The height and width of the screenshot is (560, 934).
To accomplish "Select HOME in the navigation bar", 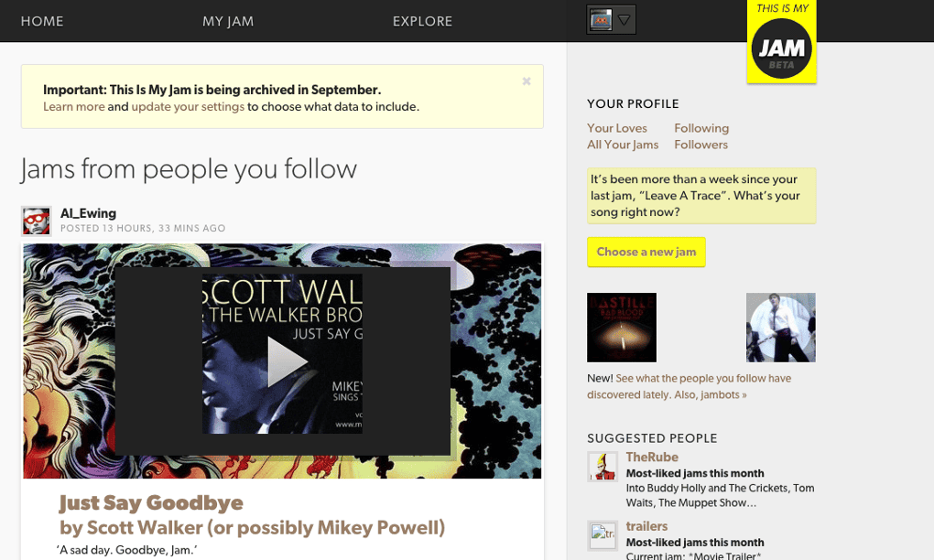I will click(41, 20).
